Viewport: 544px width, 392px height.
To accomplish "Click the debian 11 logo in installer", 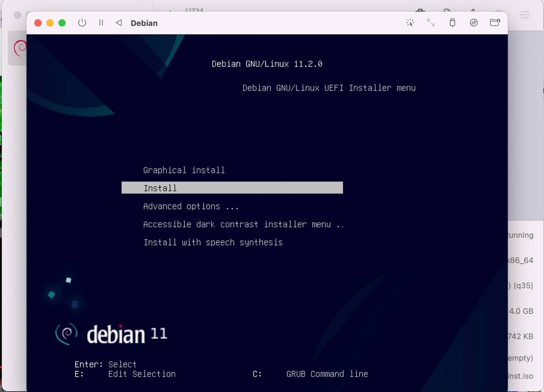I will tap(111, 334).
